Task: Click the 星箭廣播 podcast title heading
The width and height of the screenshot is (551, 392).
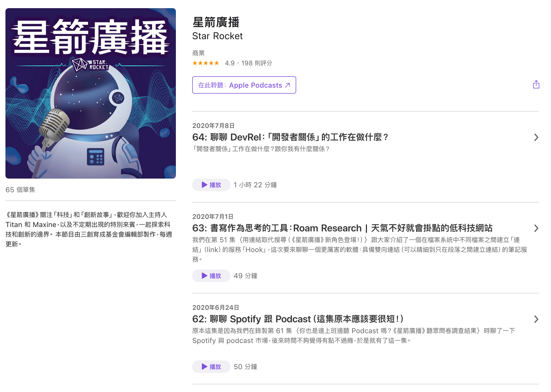Action: 216,22
